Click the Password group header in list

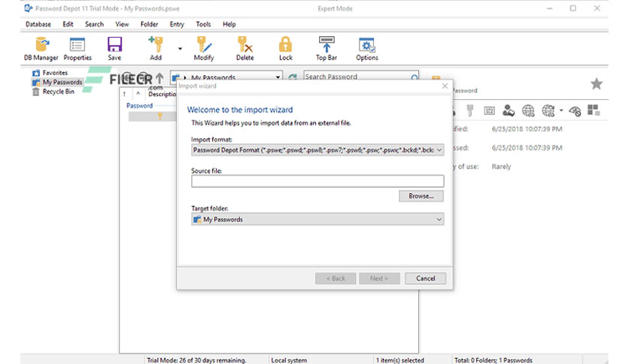click(139, 105)
